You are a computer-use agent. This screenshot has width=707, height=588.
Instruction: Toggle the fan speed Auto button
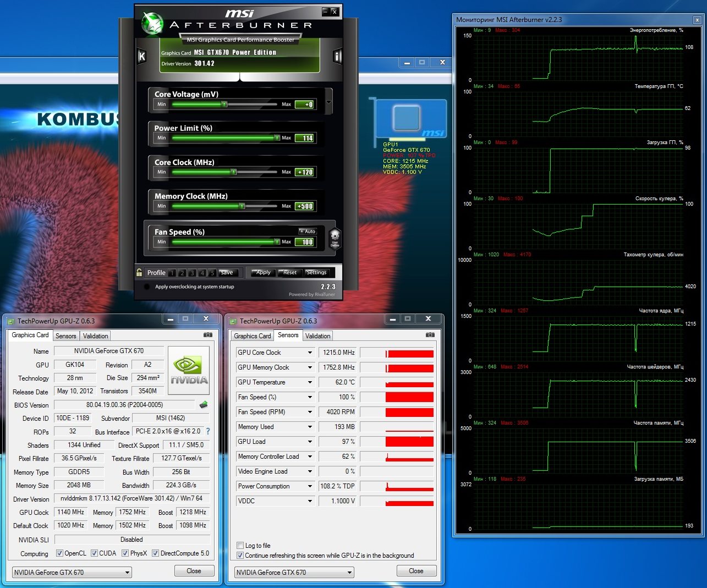pos(308,232)
